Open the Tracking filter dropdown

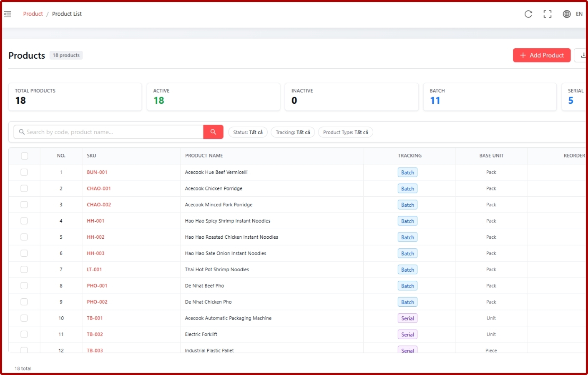(293, 132)
